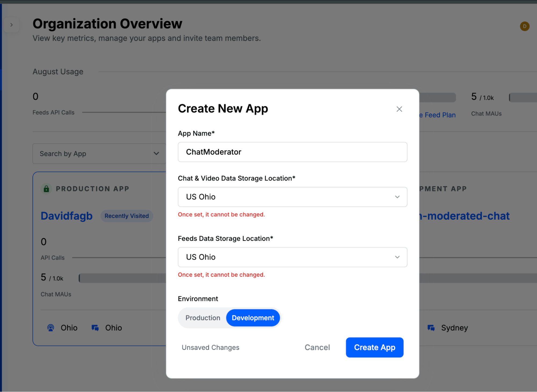Screen dimensions: 537x392
Task: Open Feeds Data Storage Location dropdown
Action: tap(292, 257)
